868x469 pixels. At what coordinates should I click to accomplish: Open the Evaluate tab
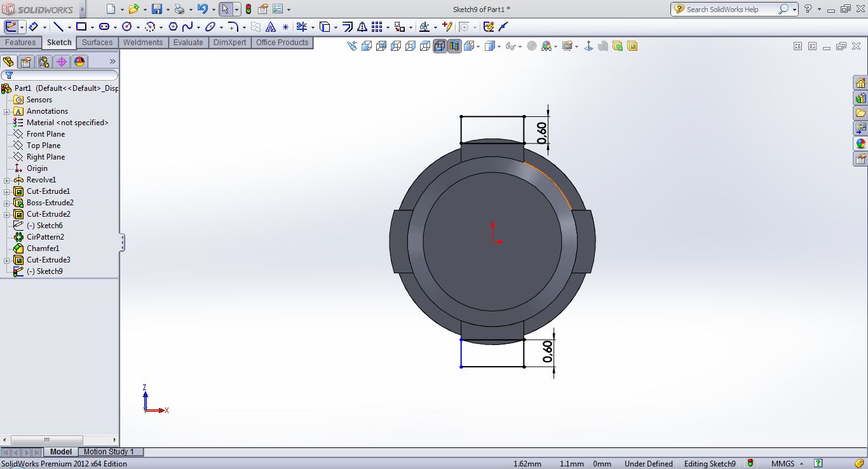point(188,43)
